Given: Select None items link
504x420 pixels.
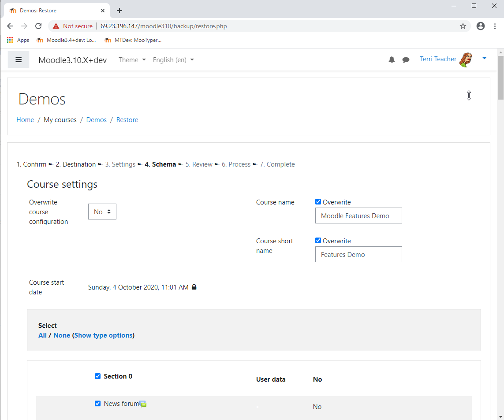Looking at the screenshot, I should [x=62, y=335].
